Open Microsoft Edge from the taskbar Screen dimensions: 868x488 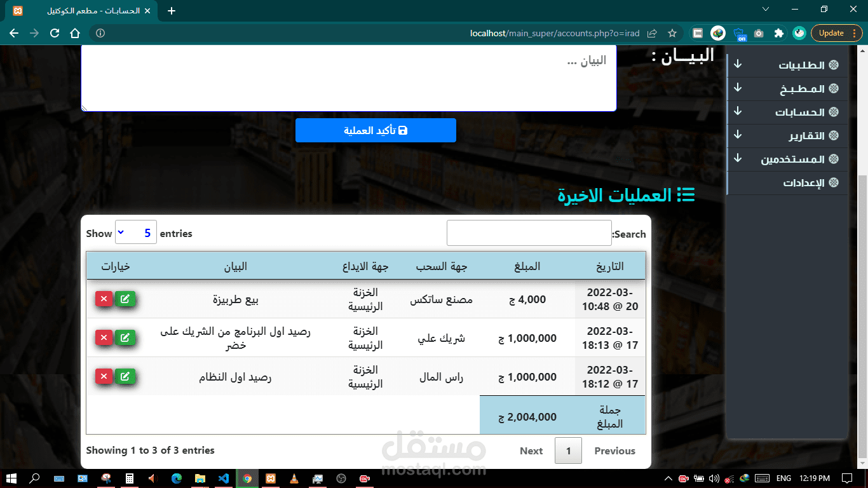pyautogui.click(x=177, y=478)
